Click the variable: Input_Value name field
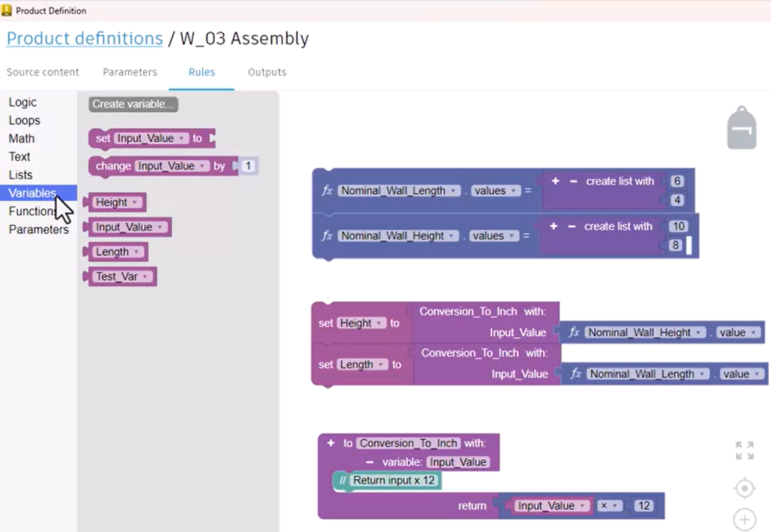 pos(458,462)
